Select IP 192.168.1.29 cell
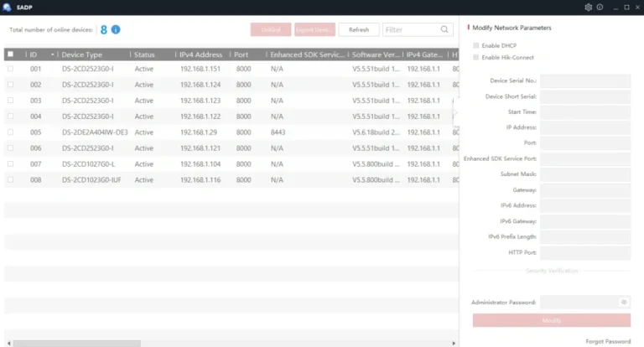The height and width of the screenshot is (347, 644). (x=199, y=132)
